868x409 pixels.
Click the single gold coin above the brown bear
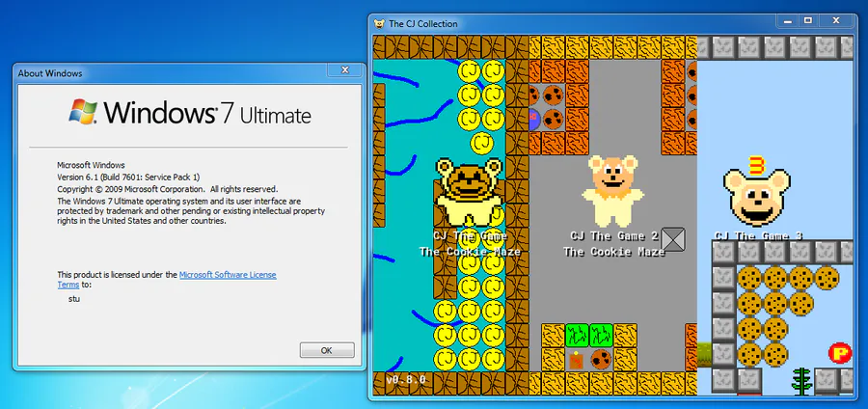click(481, 144)
